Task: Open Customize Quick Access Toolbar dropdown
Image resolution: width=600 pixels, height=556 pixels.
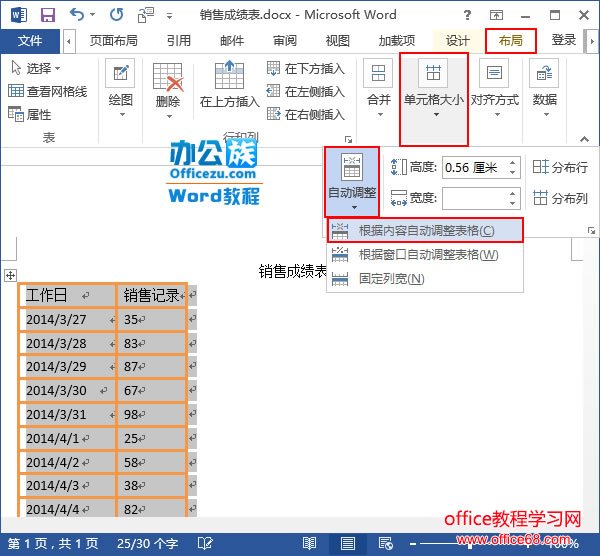Action: click(x=169, y=16)
